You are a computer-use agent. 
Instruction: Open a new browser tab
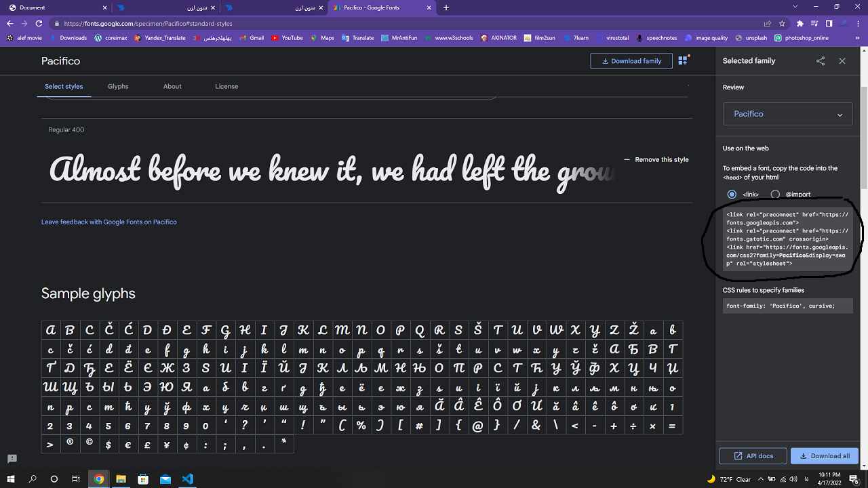point(446,7)
